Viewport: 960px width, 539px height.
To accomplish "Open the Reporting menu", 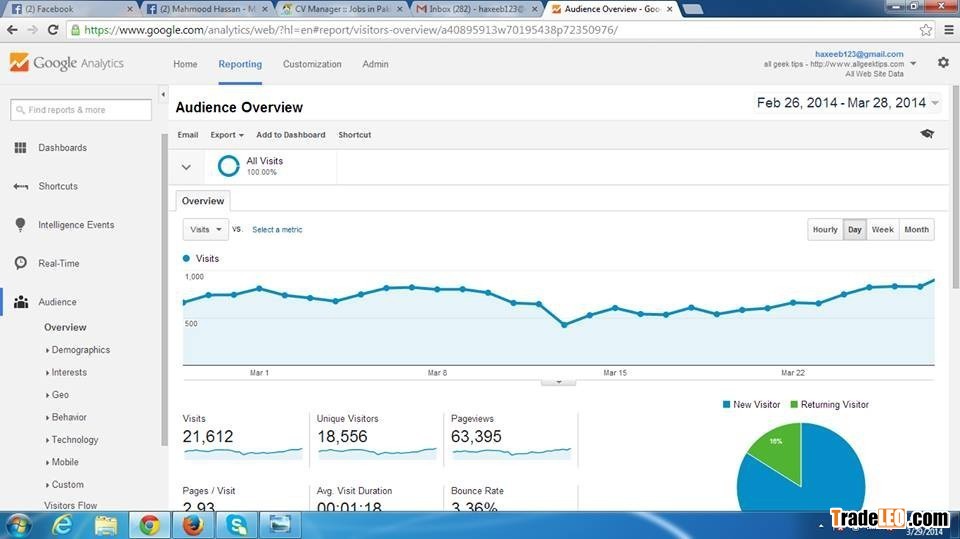I will [x=240, y=64].
